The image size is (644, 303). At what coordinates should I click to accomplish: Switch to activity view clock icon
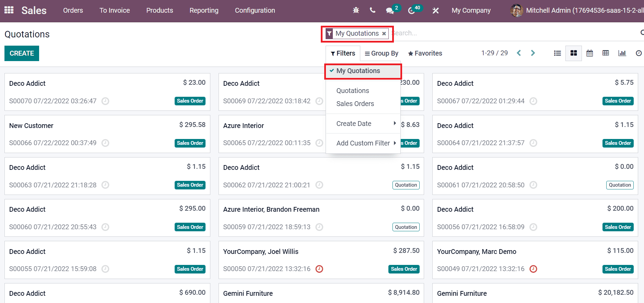(x=639, y=53)
